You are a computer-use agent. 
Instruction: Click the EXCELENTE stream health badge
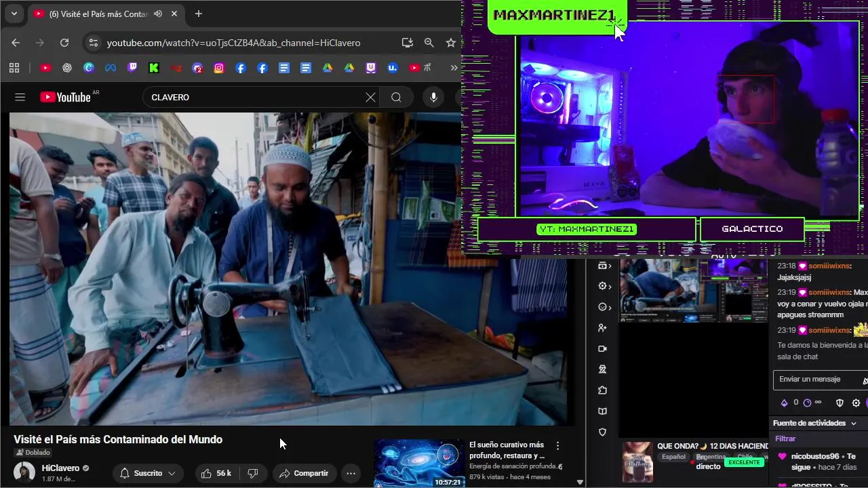pyautogui.click(x=744, y=462)
